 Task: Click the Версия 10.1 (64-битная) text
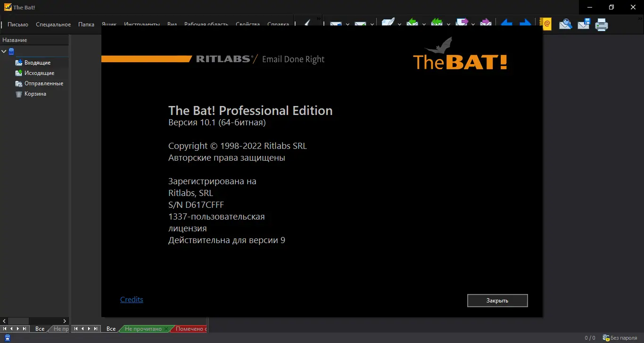217,122
